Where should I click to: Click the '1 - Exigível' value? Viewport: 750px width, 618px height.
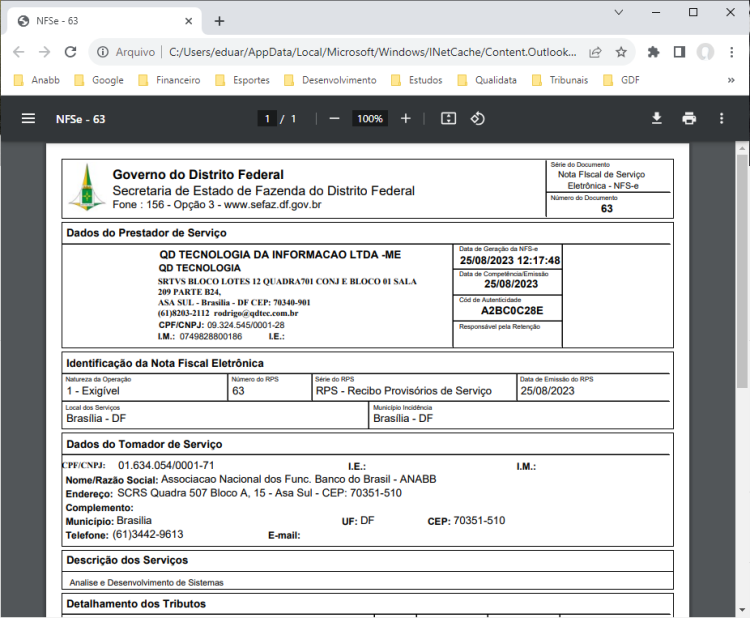coord(93,391)
